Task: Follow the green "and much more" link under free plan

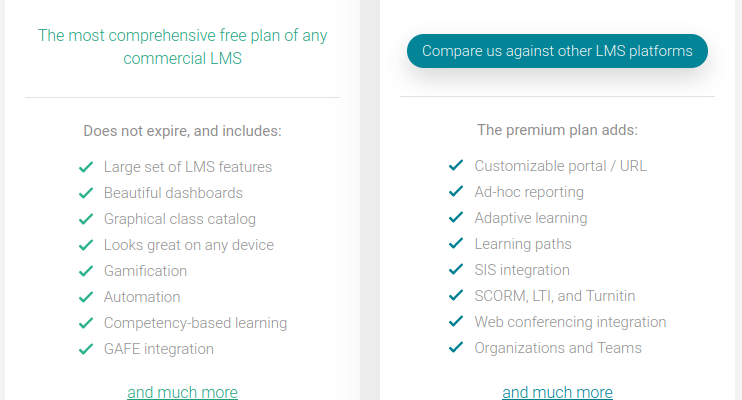Action: coord(182,392)
